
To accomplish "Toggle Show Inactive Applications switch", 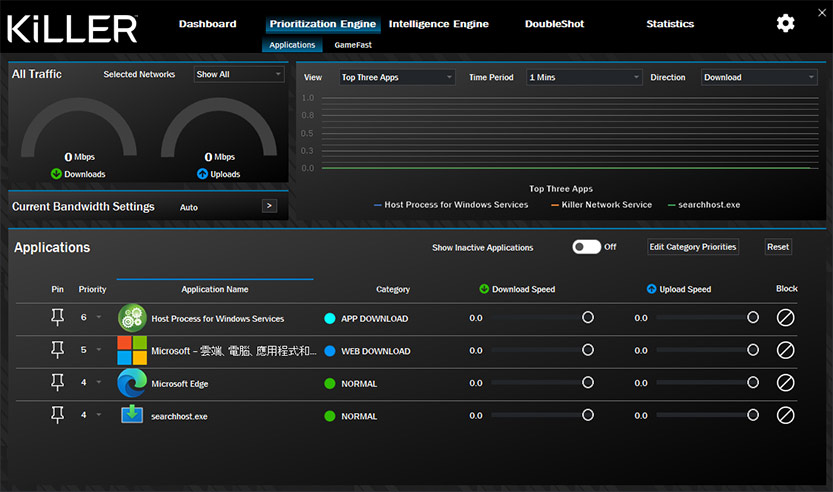I will [586, 247].
